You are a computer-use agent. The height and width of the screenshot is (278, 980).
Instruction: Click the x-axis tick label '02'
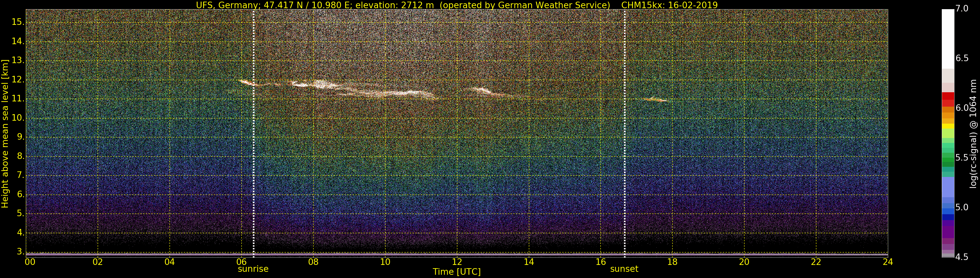98,262
